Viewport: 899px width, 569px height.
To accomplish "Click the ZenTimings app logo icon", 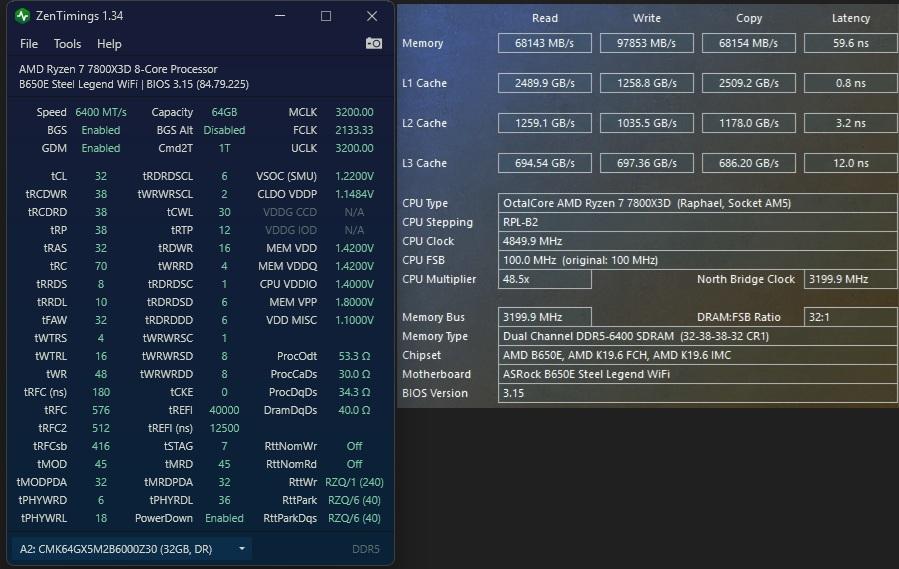I will click(22, 15).
